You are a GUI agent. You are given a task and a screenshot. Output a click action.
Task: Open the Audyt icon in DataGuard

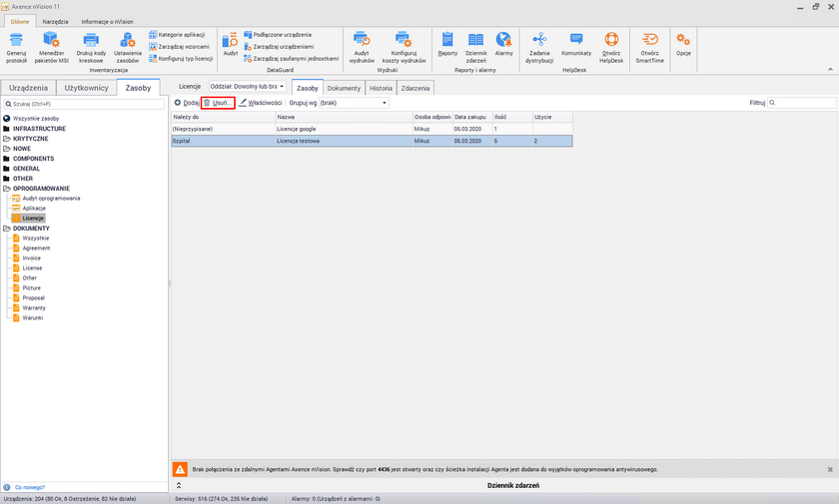(x=230, y=40)
